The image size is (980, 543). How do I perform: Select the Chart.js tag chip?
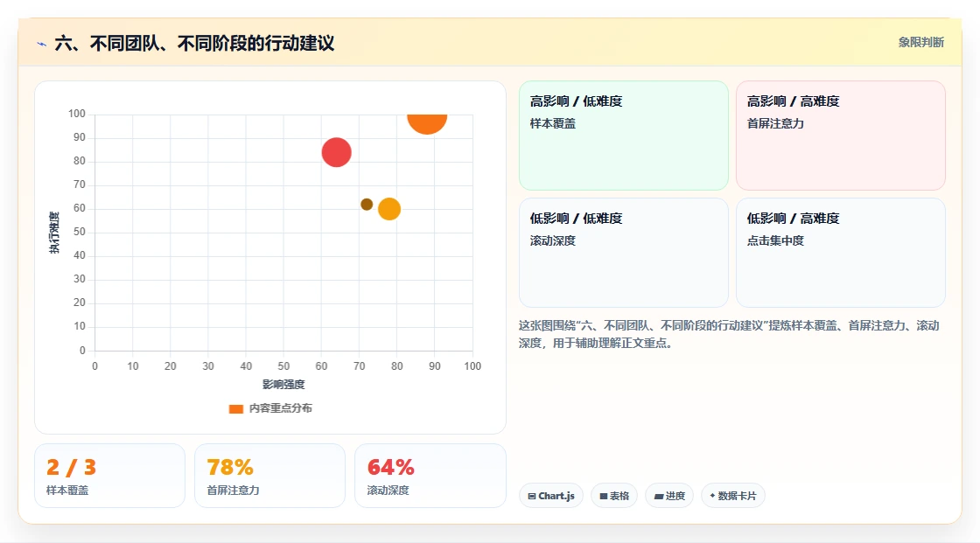pyautogui.click(x=551, y=496)
